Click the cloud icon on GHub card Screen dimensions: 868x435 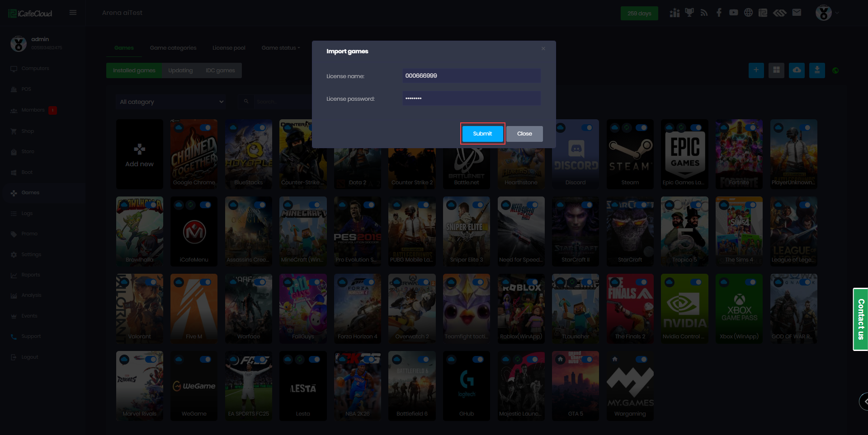pyautogui.click(x=451, y=360)
